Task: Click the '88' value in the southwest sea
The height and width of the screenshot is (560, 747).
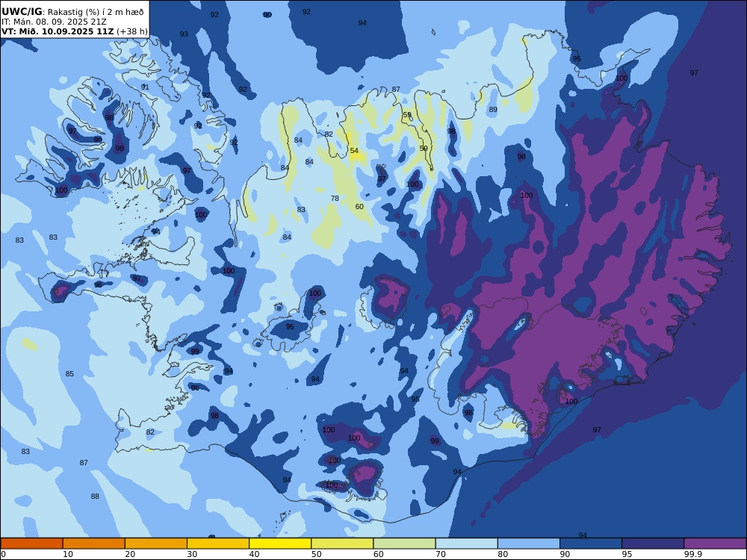Action: (x=95, y=497)
